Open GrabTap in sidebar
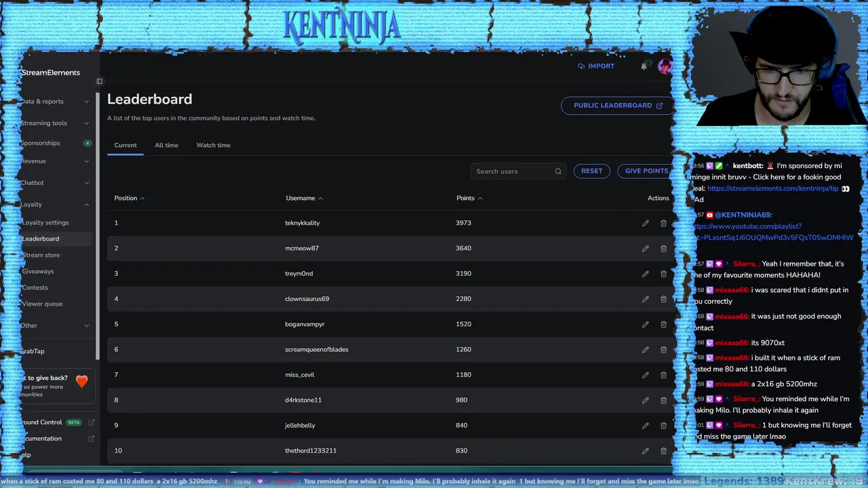This screenshot has height=488, width=868. pyautogui.click(x=33, y=351)
